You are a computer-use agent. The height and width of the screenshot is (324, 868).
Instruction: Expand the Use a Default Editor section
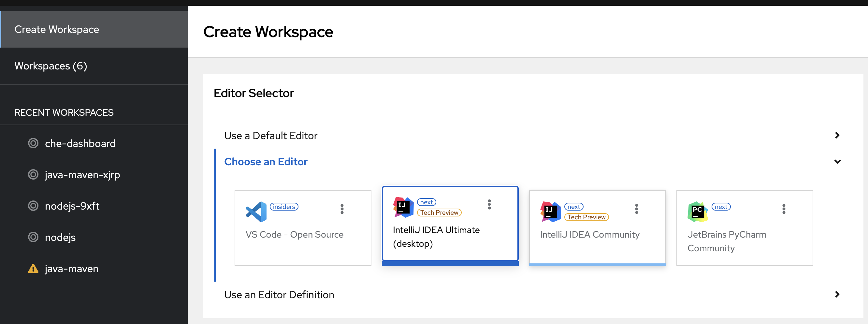tap(838, 135)
